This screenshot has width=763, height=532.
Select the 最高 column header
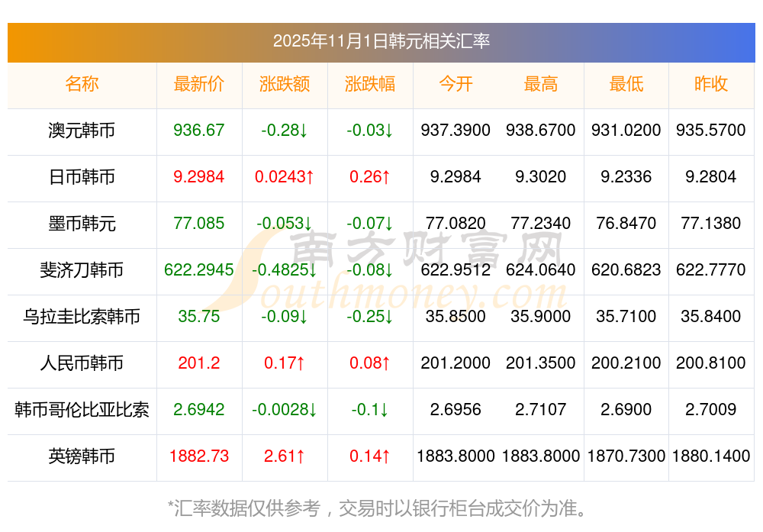[x=540, y=84]
